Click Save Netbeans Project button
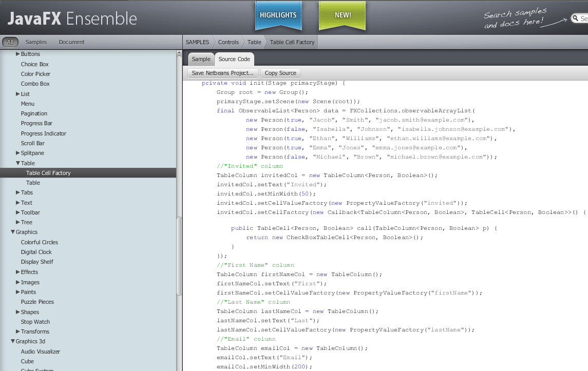Image resolution: width=588 pixels, height=371 pixels. (222, 73)
